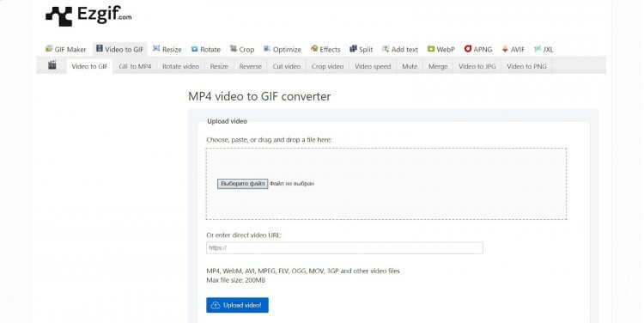Open the Effects menu label
644x323 pixels.
[330, 49]
